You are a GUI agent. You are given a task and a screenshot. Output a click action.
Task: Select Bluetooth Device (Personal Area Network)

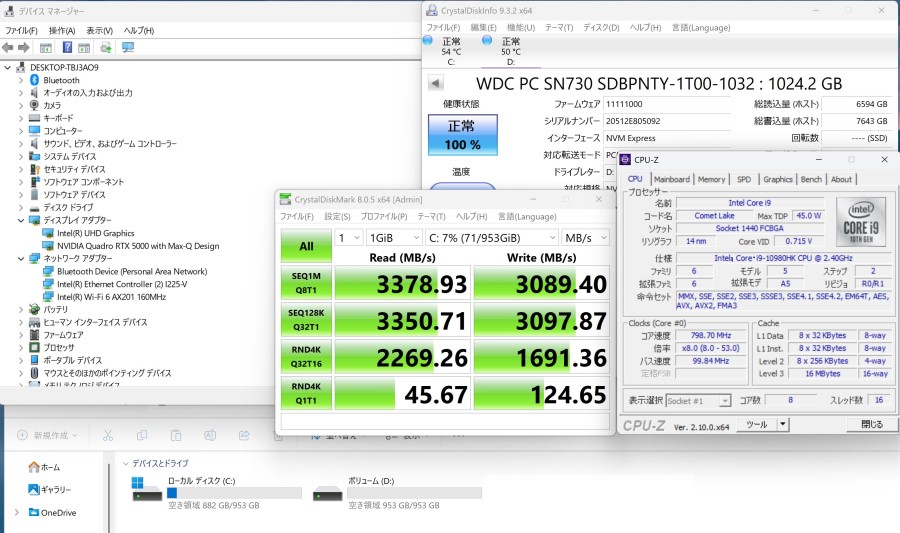(132, 271)
